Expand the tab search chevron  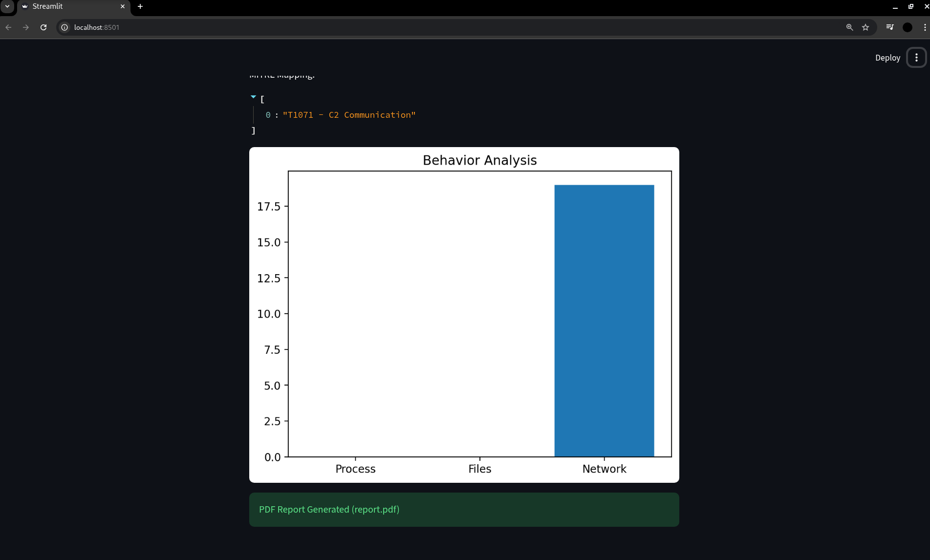click(x=6, y=6)
